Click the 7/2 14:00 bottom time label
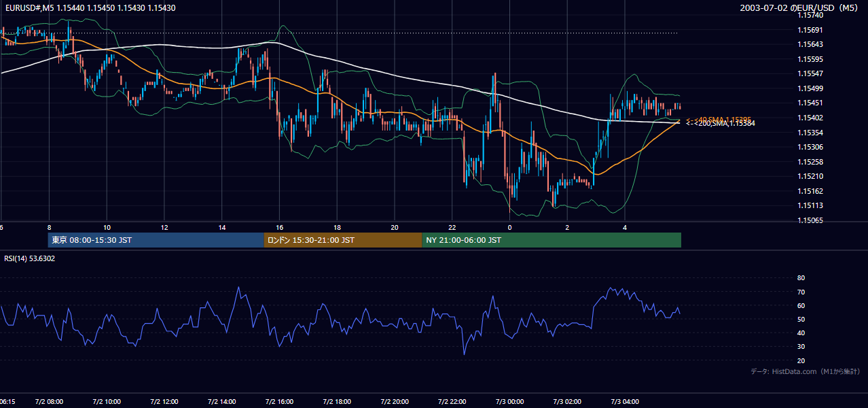Screen dimensions: 868x408 (x=222, y=402)
